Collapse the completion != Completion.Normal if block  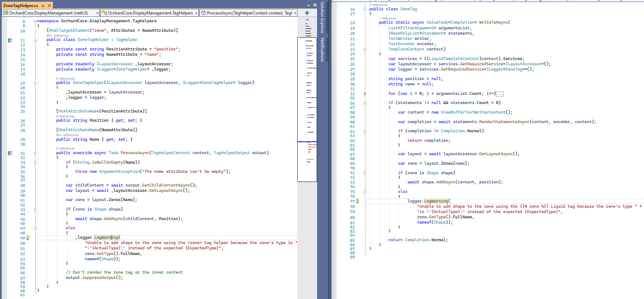(365, 131)
